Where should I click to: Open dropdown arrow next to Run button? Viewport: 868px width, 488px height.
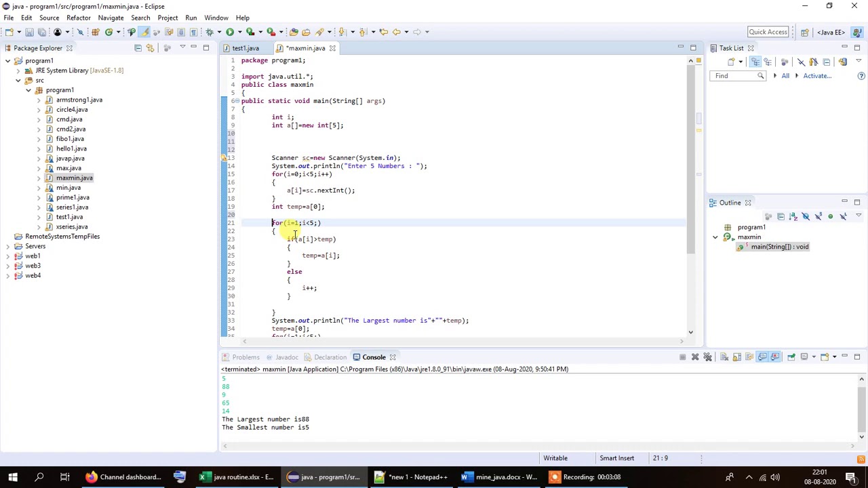point(239,32)
